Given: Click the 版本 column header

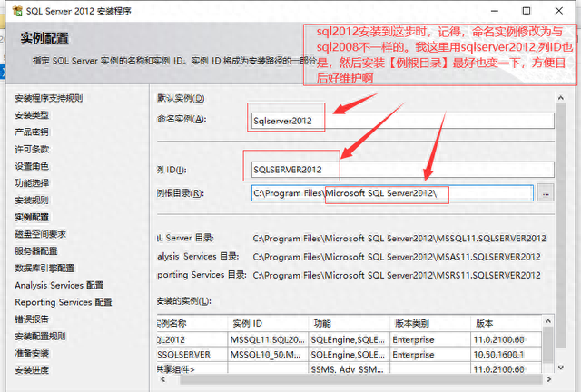Looking at the screenshot, I should [506, 323].
